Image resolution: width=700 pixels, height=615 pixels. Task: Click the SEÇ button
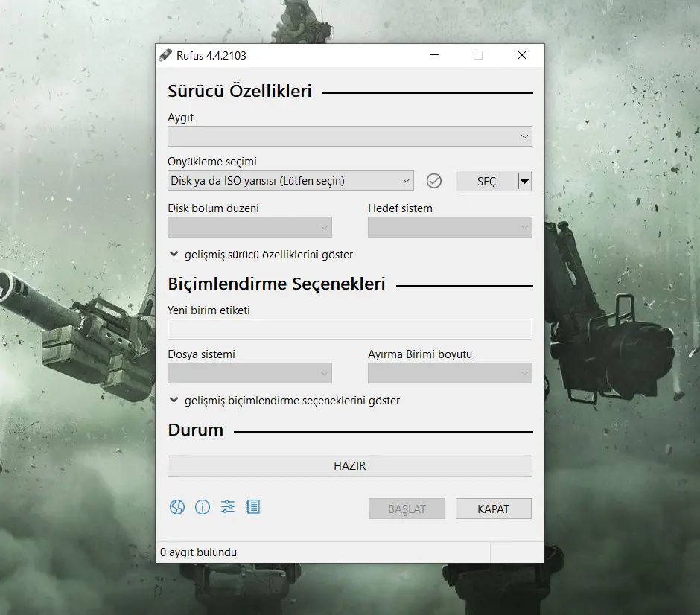click(486, 181)
